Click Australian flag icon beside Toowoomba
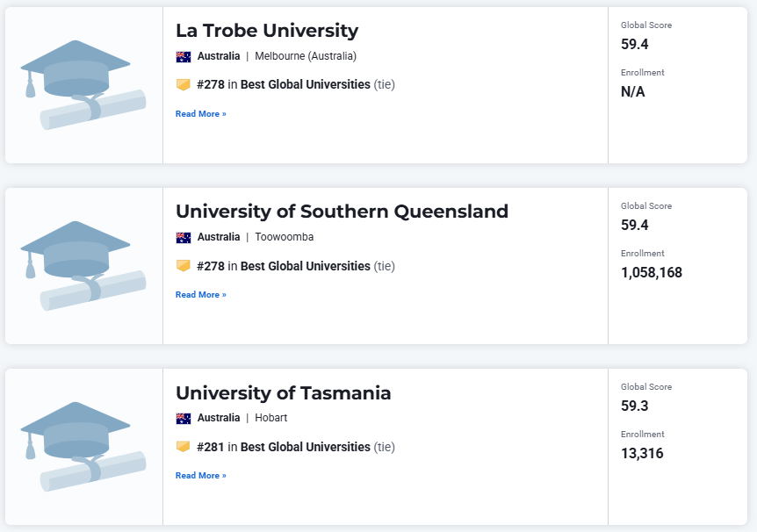Image resolution: width=757 pixels, height=532 pixels. point(184,238)
